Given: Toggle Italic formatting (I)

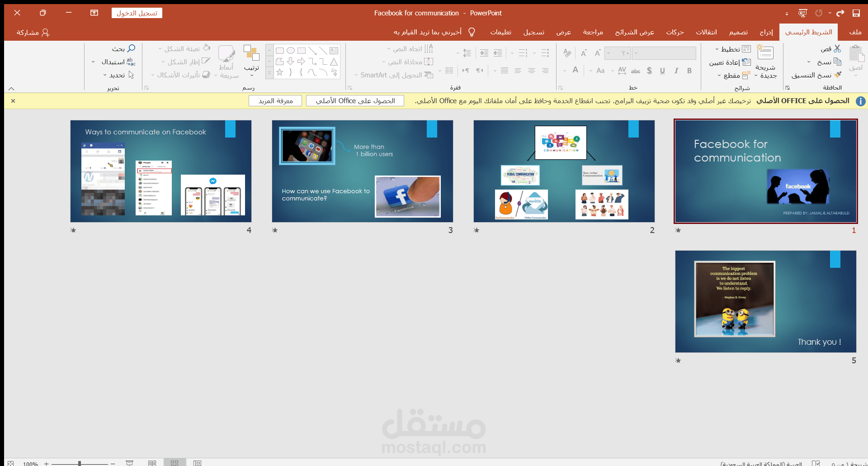Looking at the screenshot, I should [676, 71].
